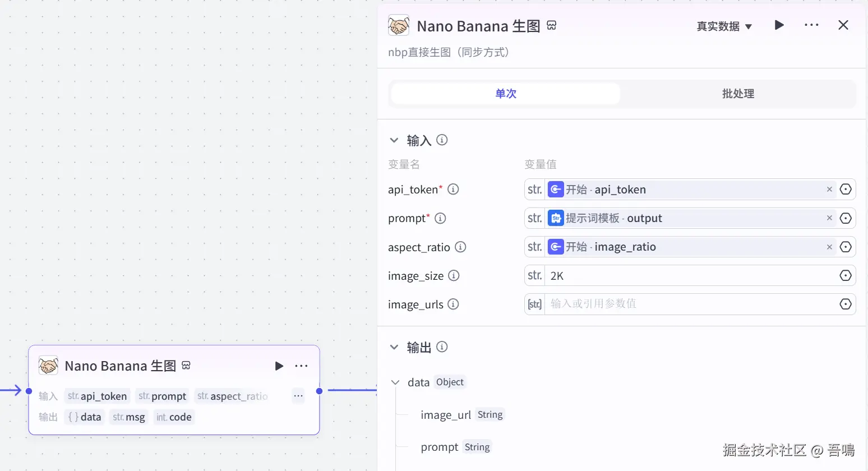The height and width of the screenshot is (471, 868).
Task: Open variable picker for image_urls row
Action: pyautogui.click(x=846, y=304)
